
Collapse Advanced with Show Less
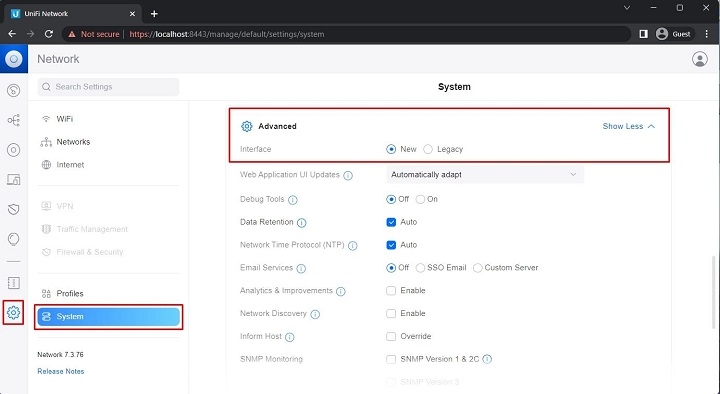pos(629,126)
